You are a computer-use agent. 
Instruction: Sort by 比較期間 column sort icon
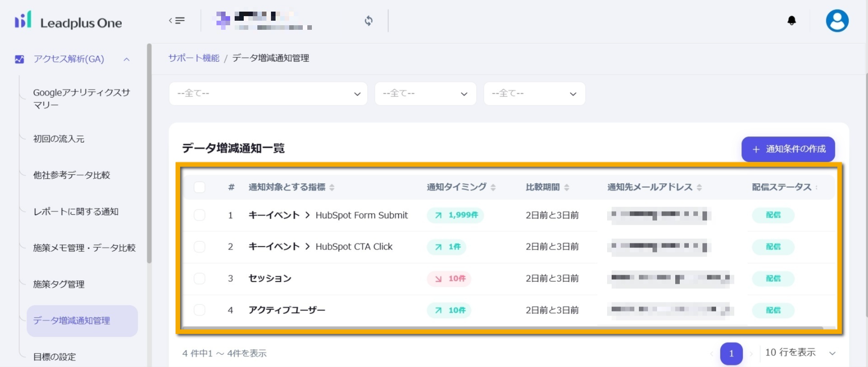567,188
